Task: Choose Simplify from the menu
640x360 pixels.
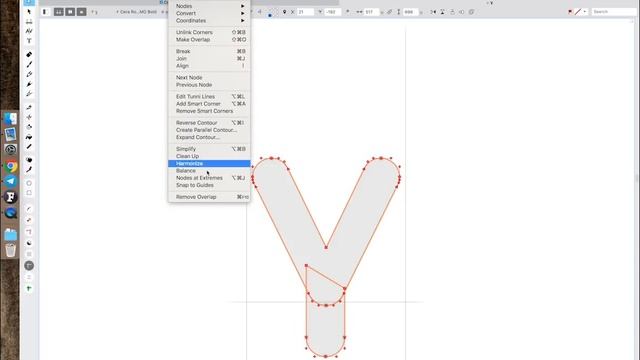Action: click(x=209, y=149)
